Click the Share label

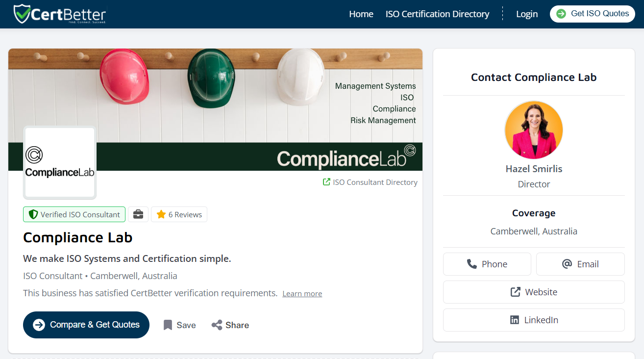click(x=237, y=325)
